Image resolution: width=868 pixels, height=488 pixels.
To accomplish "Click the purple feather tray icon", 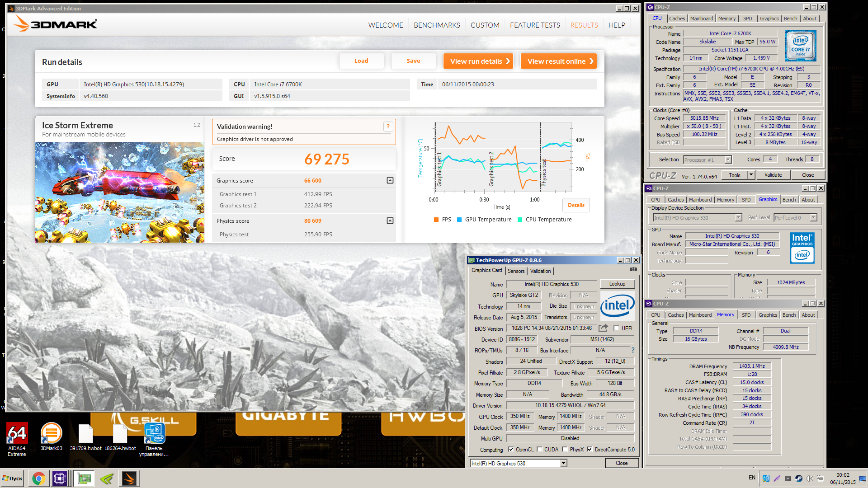I will 777,478.
